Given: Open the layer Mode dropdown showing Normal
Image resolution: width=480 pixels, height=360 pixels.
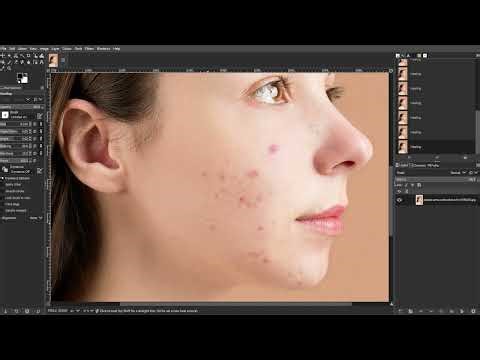Looking at the screenshot, I should click(458, 173).
